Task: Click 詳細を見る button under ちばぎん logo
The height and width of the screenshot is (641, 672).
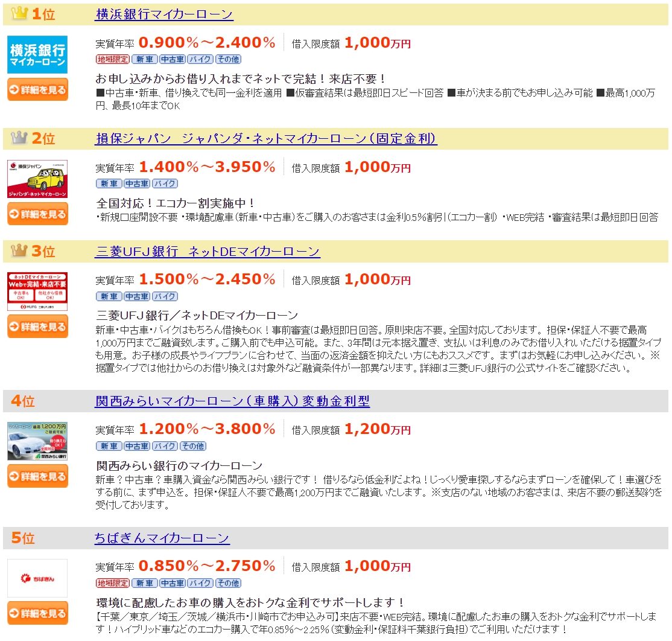Action: [38, 613]
